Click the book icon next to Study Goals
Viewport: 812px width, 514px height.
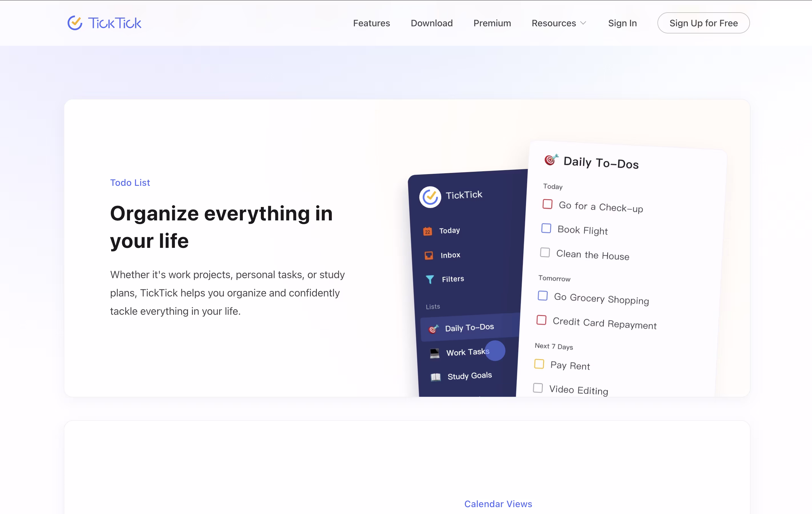pyautogui.click(x=435, y=377)
